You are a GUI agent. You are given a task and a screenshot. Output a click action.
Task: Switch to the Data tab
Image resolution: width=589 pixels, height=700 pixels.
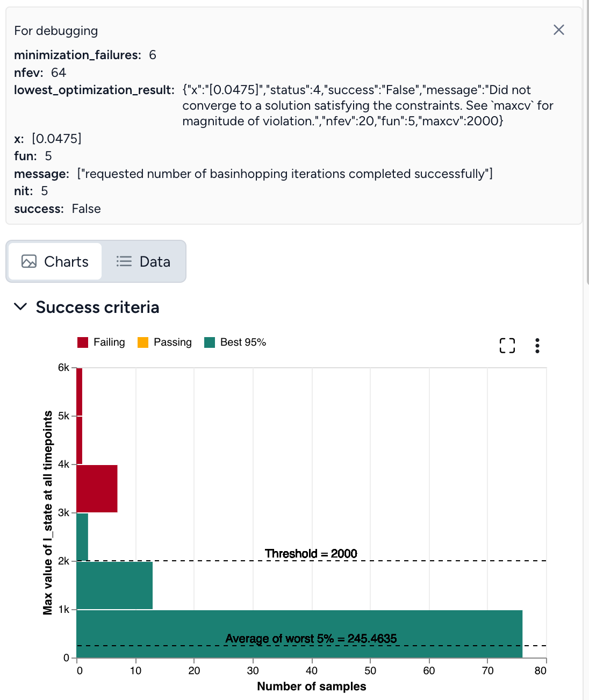(143, 262)
